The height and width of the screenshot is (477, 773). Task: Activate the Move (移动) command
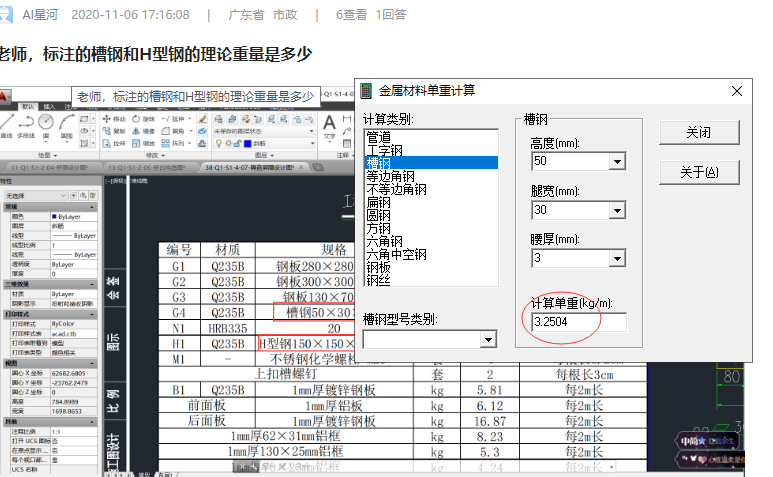[114, 119]
